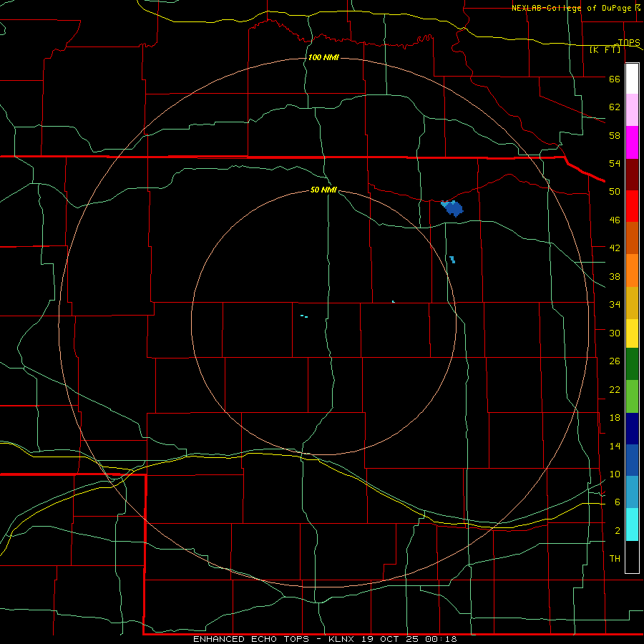Click the dark green legend swatch
Image resolution: width=644 pixels, height=644 pixels.
[x=632, y=364]
